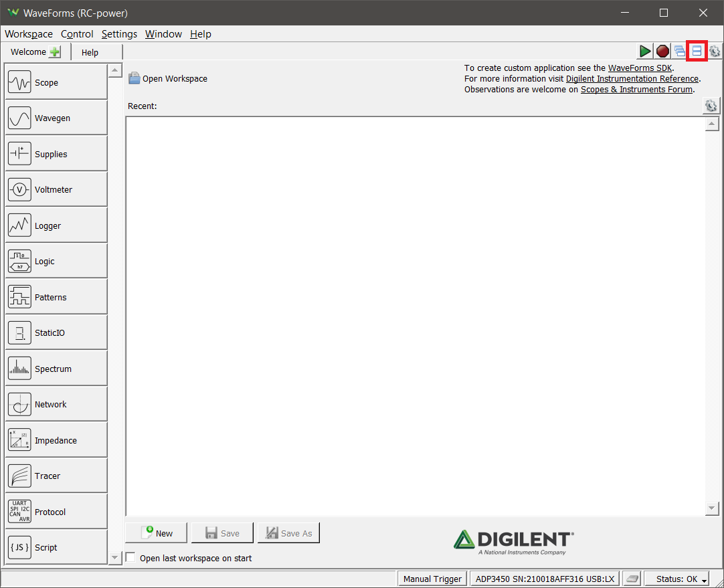724x588 pixels.
Task: Launch the Patterns generator
Action: 56,297
